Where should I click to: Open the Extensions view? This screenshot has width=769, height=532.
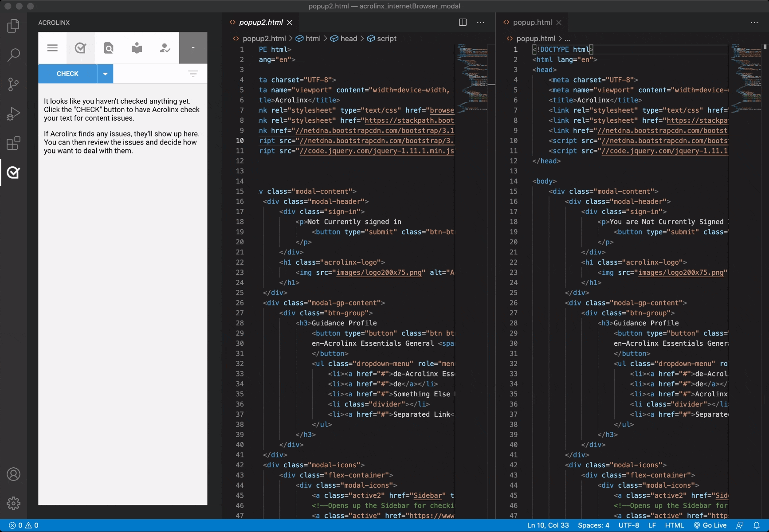pyautogui.click(x=13, y=143)
